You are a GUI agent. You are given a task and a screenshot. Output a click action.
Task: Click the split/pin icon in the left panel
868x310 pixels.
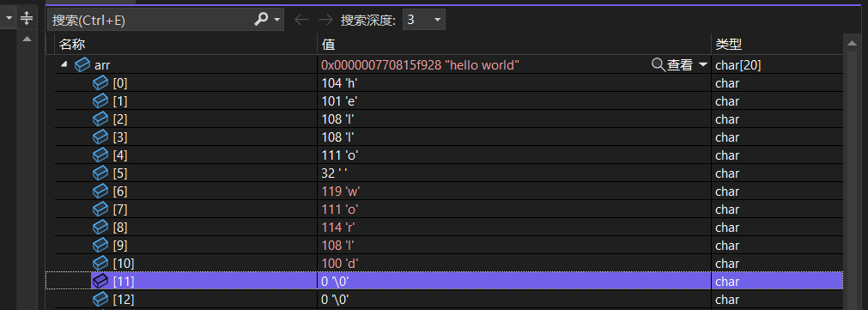click(27, 18)
